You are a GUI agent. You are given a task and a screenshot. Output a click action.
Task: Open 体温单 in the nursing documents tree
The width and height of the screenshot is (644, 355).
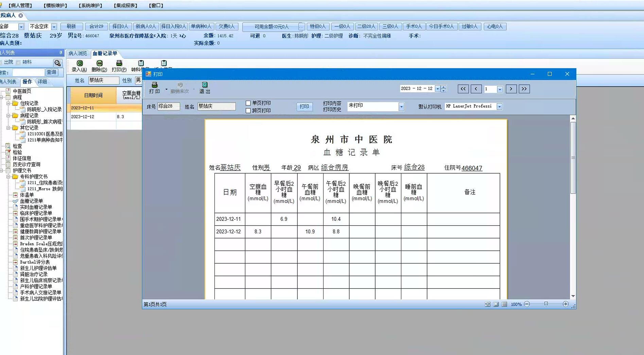[27, 195]
